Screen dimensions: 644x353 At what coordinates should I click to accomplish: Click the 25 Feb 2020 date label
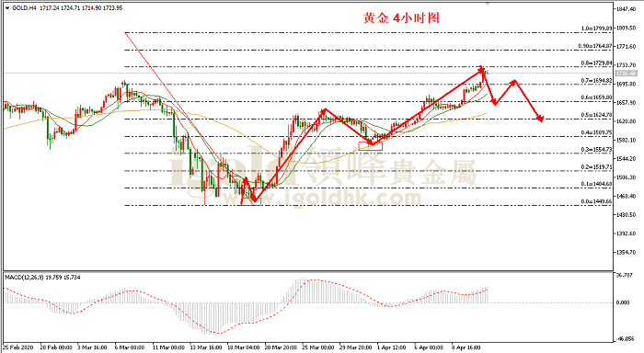[x=19, y=347]
